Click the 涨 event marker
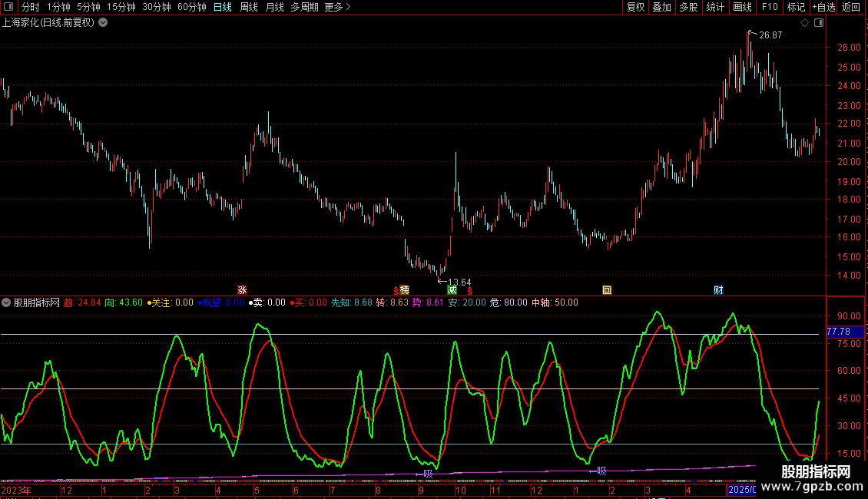This screenshot has width=868, height=499. pyautogui.click(x=242, y=290)
